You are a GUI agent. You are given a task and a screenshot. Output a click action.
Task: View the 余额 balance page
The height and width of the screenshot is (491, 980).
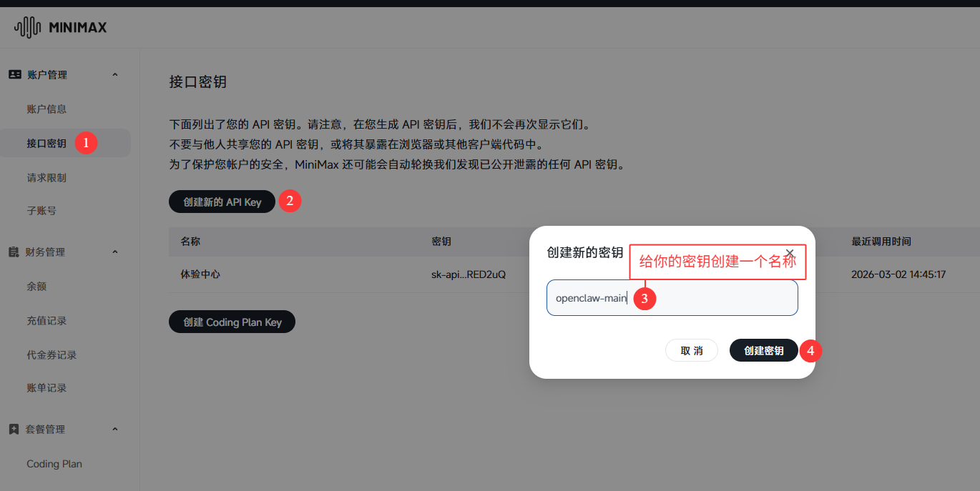coord(42,286)
